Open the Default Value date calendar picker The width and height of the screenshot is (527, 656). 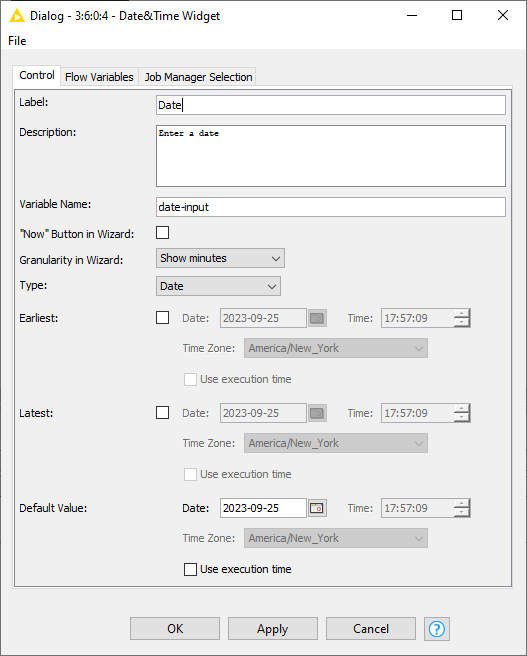tap(317, 508)
